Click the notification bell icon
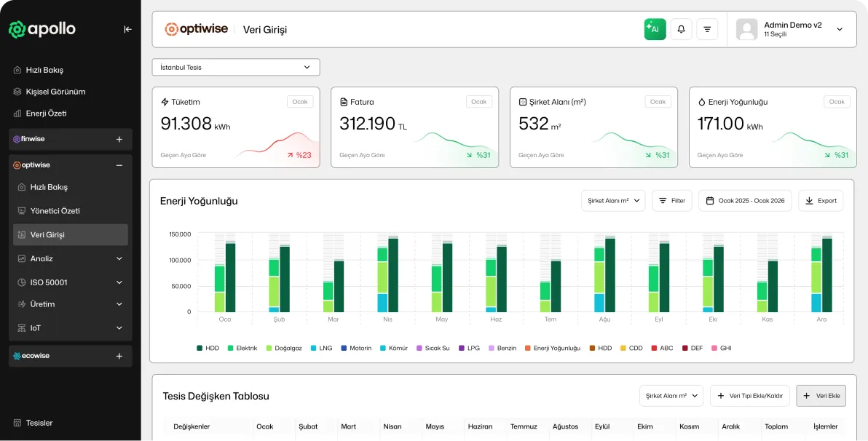 coord(681,29)
